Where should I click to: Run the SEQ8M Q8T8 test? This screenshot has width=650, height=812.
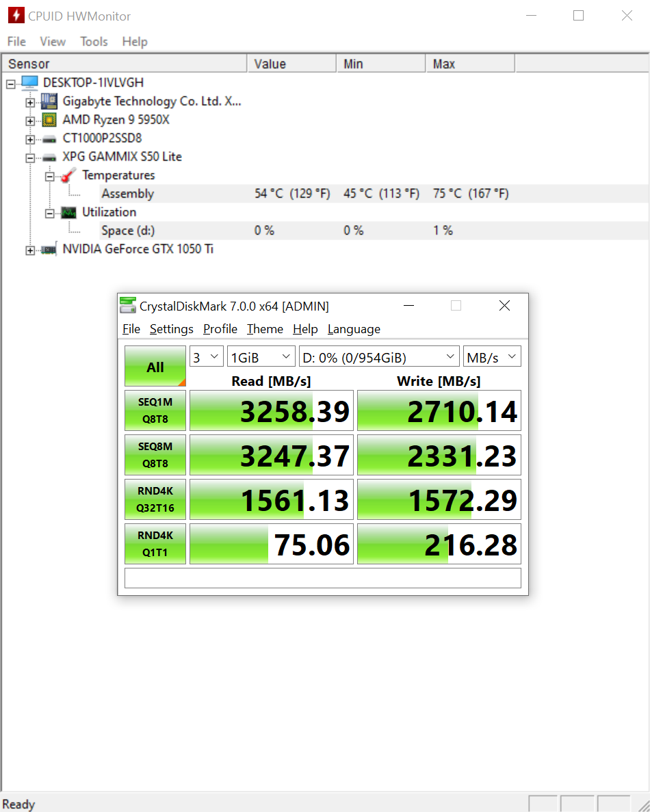pos(155,455)
